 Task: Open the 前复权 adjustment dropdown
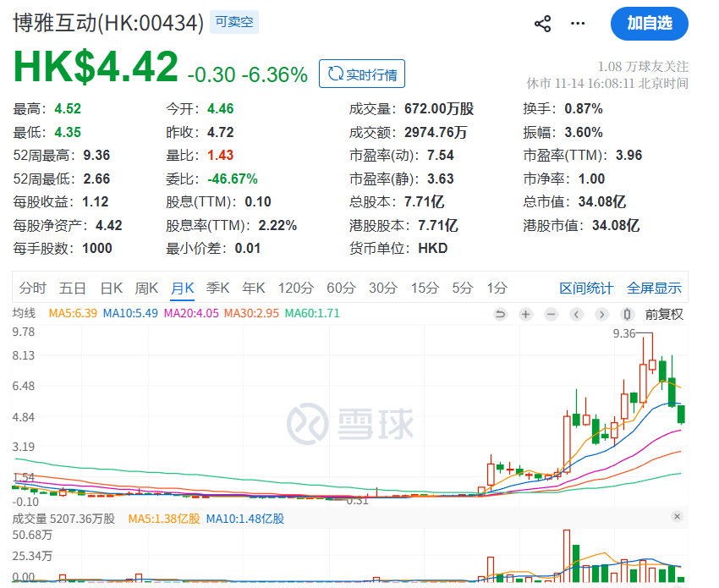point(664,314)
